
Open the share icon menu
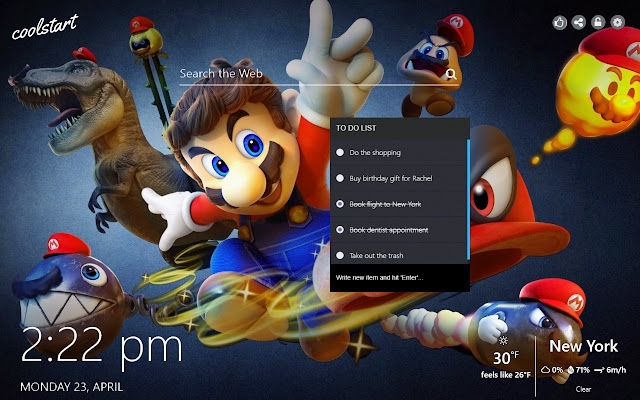click(x=579, y=22)
